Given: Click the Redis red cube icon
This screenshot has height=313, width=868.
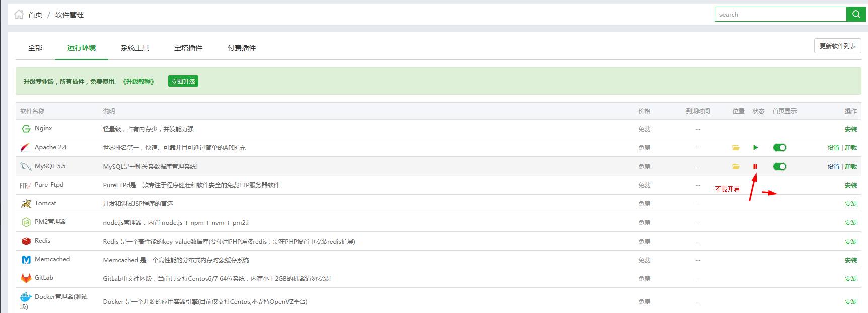Looking at the screenshot, I should point(26,241).
